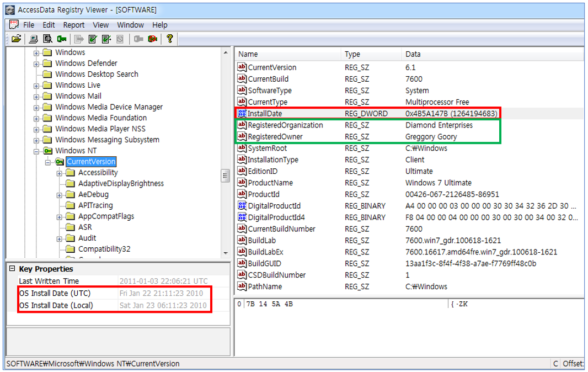
Task: Expand the Windows Mail tree node
Action: (36, 97)
